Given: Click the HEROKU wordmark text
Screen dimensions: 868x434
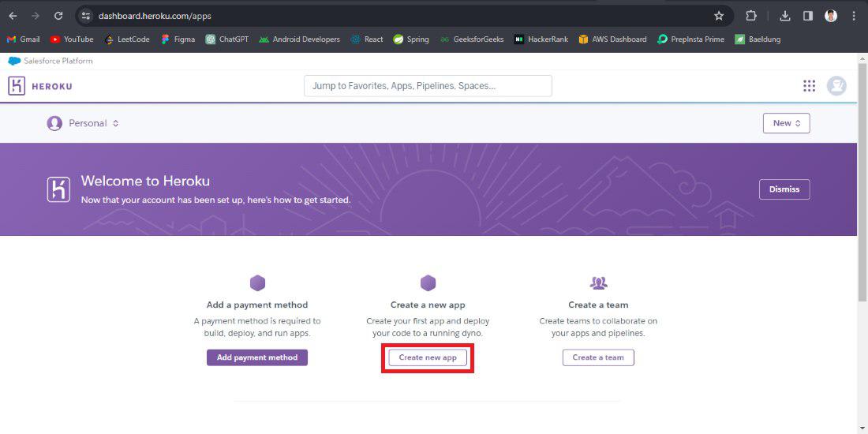Looking at the screenshot, I should (52, 86).
